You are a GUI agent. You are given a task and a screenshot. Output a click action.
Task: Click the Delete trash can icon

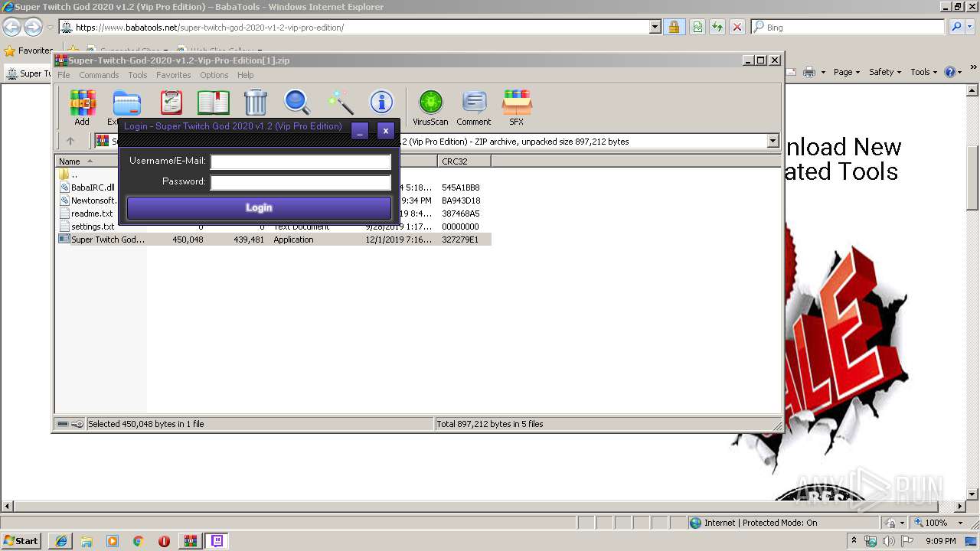(255, 103)
